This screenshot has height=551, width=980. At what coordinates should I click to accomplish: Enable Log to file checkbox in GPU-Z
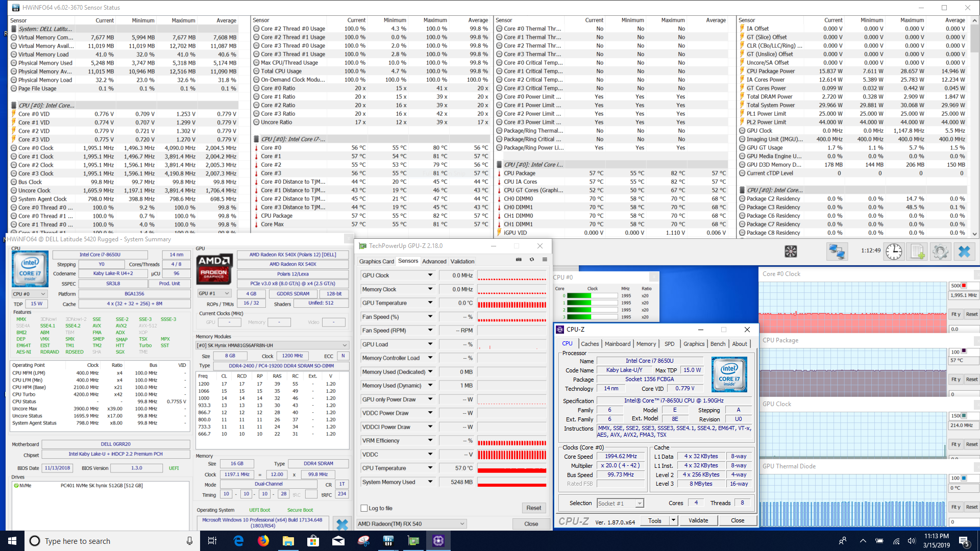(364, 508)
